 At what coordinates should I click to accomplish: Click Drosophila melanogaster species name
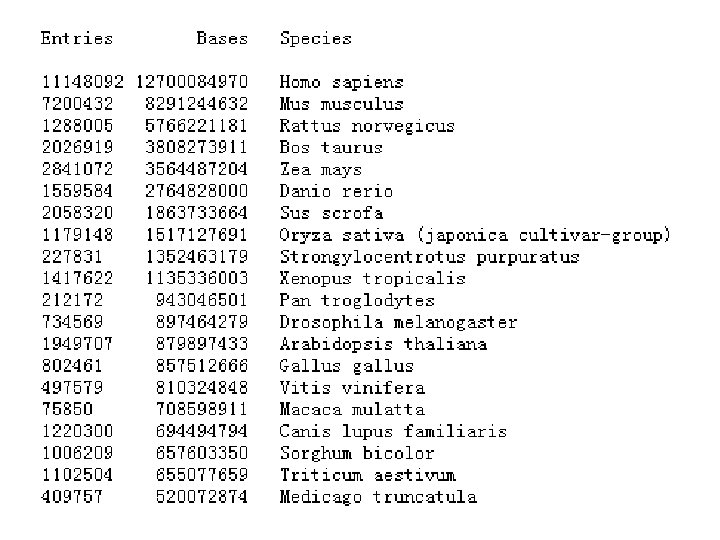coord(398,322)
